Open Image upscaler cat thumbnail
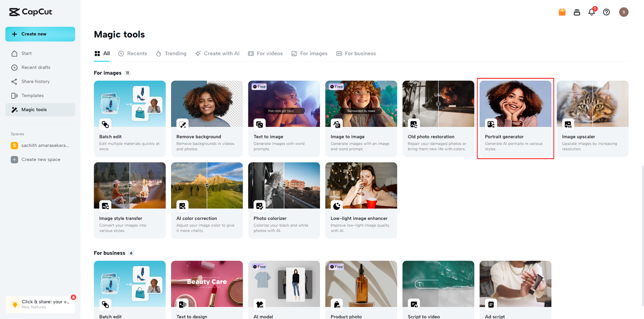 pos(593,103)
